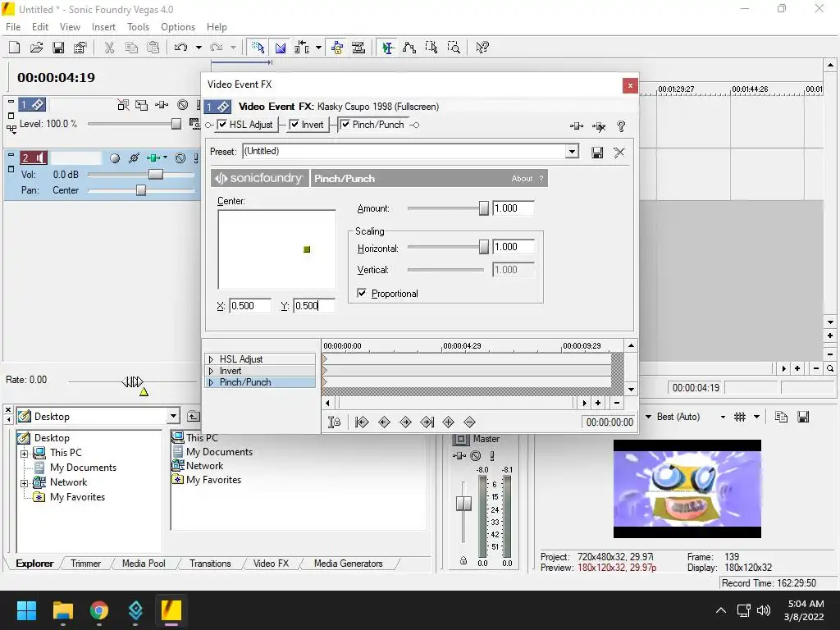
Task: Click the center point marker in Center box
Action: (x=307, y=249)
